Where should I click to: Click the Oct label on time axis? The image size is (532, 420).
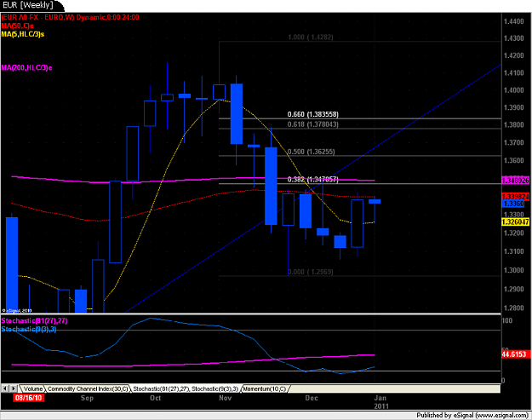[x=156, y=398]
